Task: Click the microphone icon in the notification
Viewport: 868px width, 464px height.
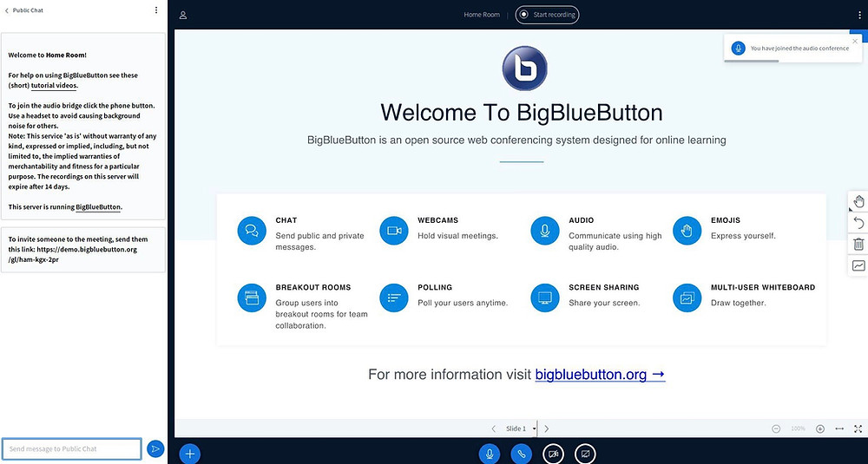Action: pyautogui.click(x=738, y=48)
